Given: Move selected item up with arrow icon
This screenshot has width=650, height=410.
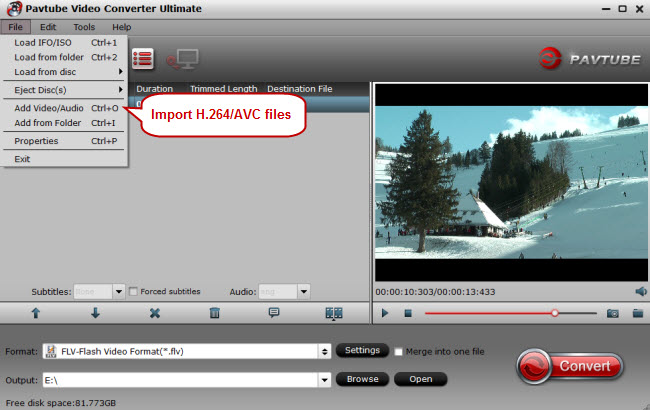Looking at the screenshot, I should click(36, 313).
